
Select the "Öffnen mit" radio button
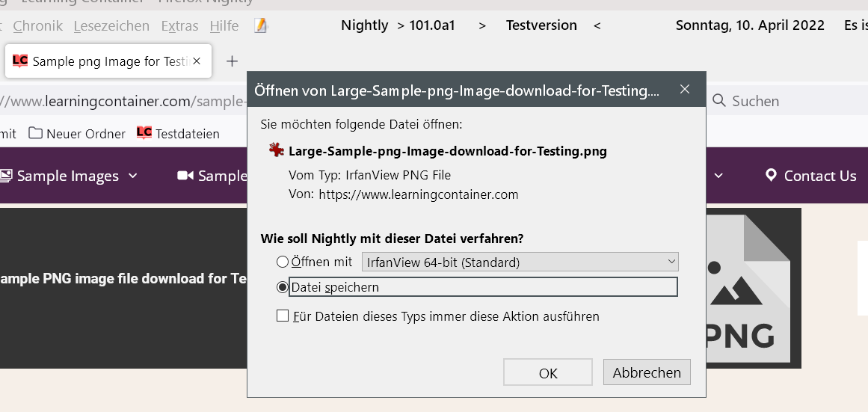pyautogui.click(x=282, y=262)
